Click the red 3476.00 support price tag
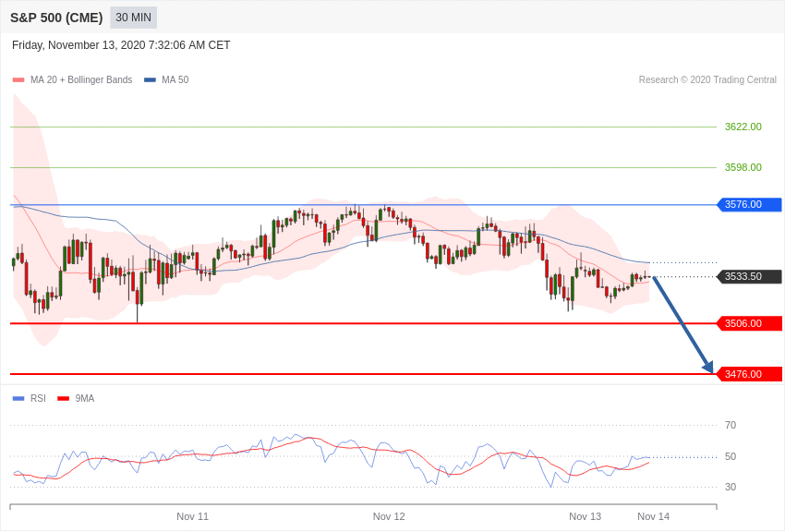785x532 pixels. tap(749, 374)
